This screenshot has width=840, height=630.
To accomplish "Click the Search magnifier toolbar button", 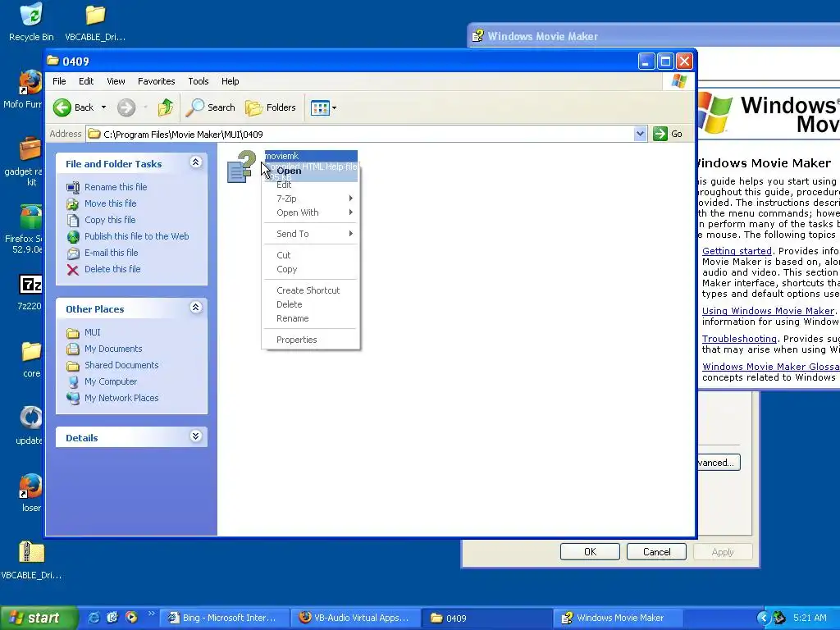I will click(x=211, y=107).
